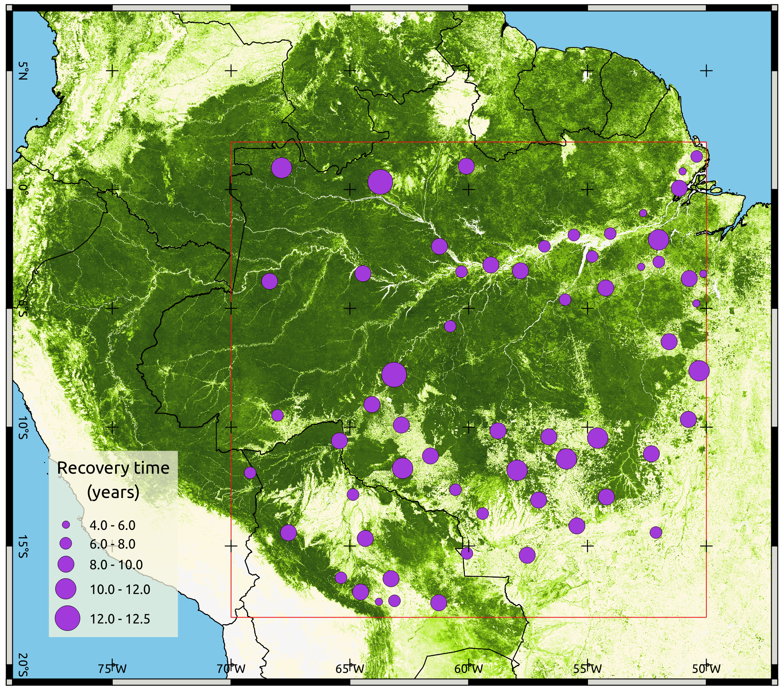Viewport: 784px width, 690px height.
Task: Click the 75°W longitude label
Action: pyautogui.click(x=112, y=668)
